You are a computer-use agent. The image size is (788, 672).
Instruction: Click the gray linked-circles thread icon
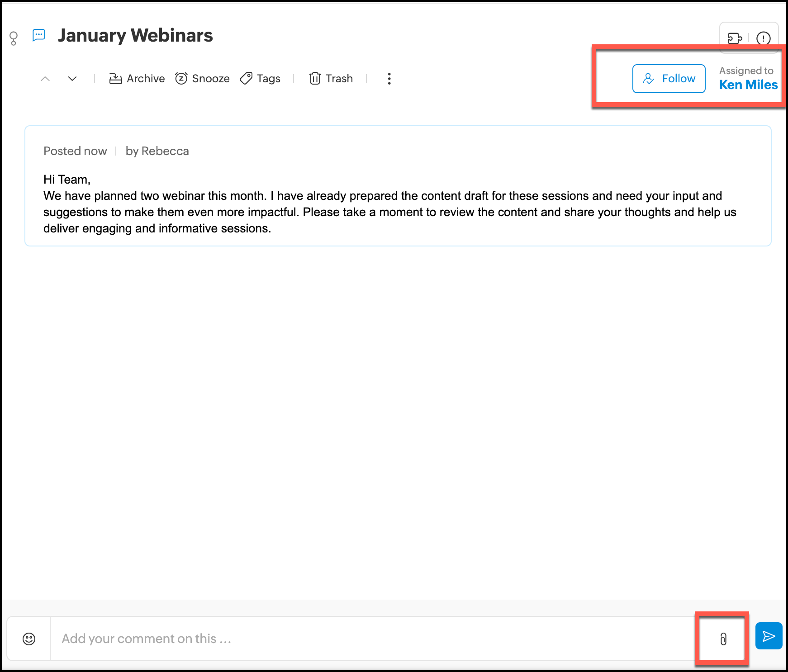point(14,38)
